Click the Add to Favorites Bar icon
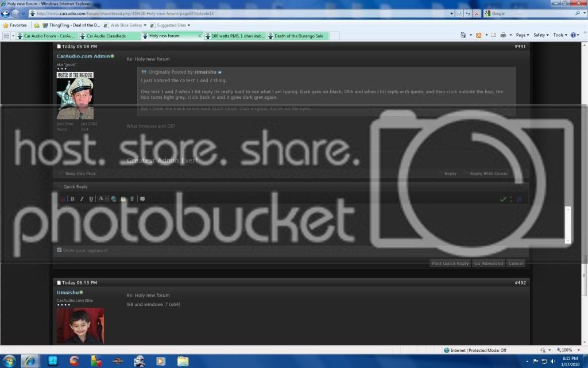 pos(36,25)
